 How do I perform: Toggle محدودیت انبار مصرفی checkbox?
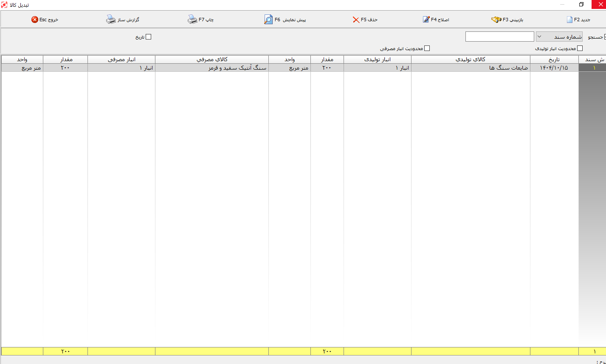(427, 48)
